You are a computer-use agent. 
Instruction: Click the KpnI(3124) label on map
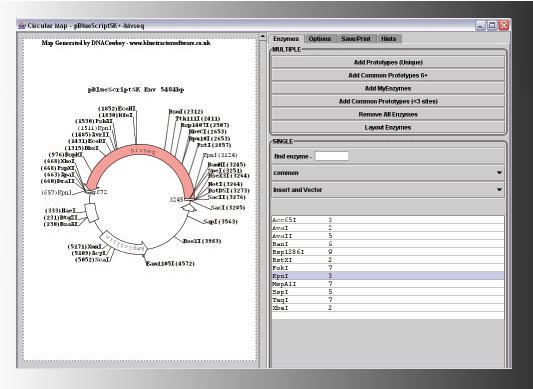(220, 155)
